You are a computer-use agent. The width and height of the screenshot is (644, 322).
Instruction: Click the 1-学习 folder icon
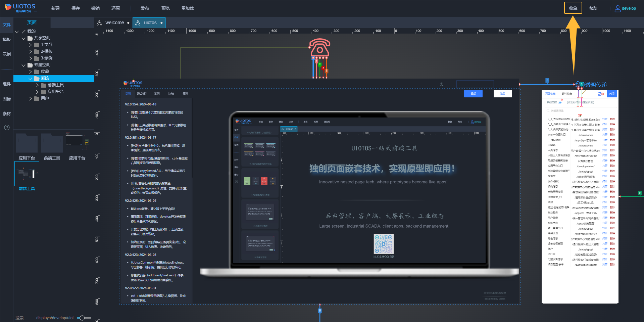click(x=37, y=45)
